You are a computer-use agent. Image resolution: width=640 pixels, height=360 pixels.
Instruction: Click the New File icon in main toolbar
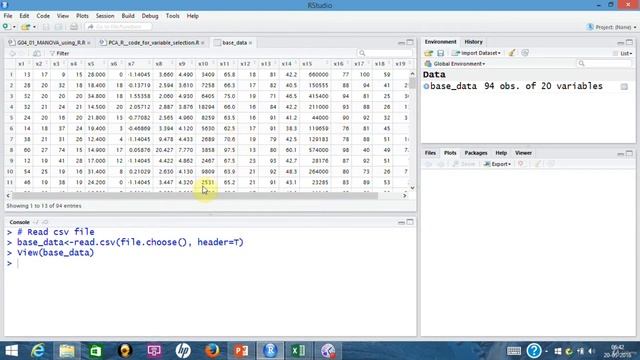pyautogui.click(x=6, y=27)
